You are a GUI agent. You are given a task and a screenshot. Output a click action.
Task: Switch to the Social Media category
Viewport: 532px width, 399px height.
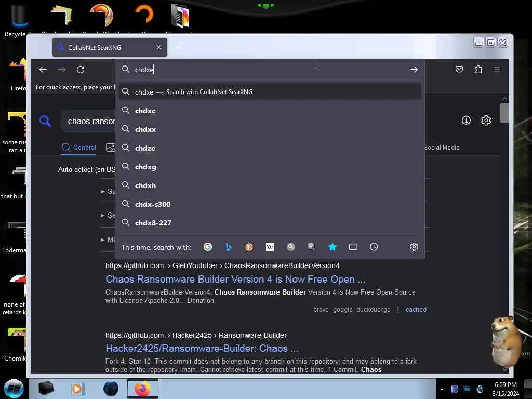pyautogui.click(x=442, y=147)
